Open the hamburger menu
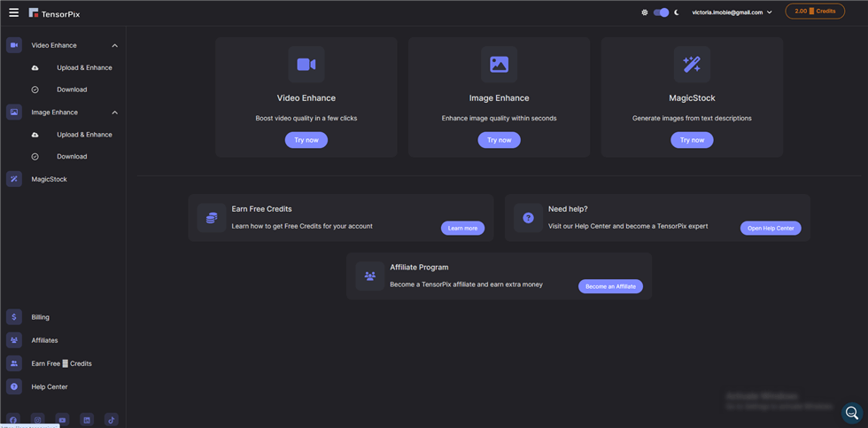Viewport: 868px width, 428px height. click(x=14, y=12)
